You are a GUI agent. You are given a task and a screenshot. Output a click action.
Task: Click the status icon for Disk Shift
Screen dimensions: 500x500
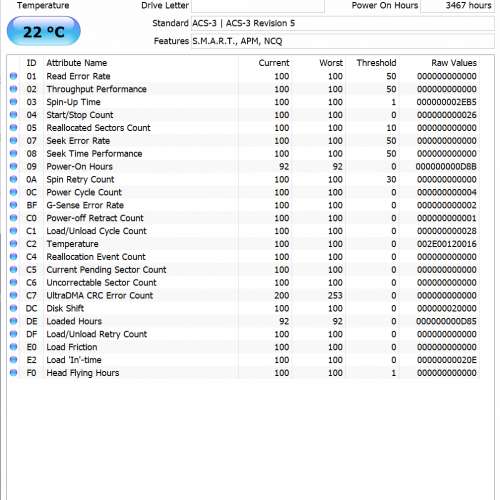coord(13,308)
